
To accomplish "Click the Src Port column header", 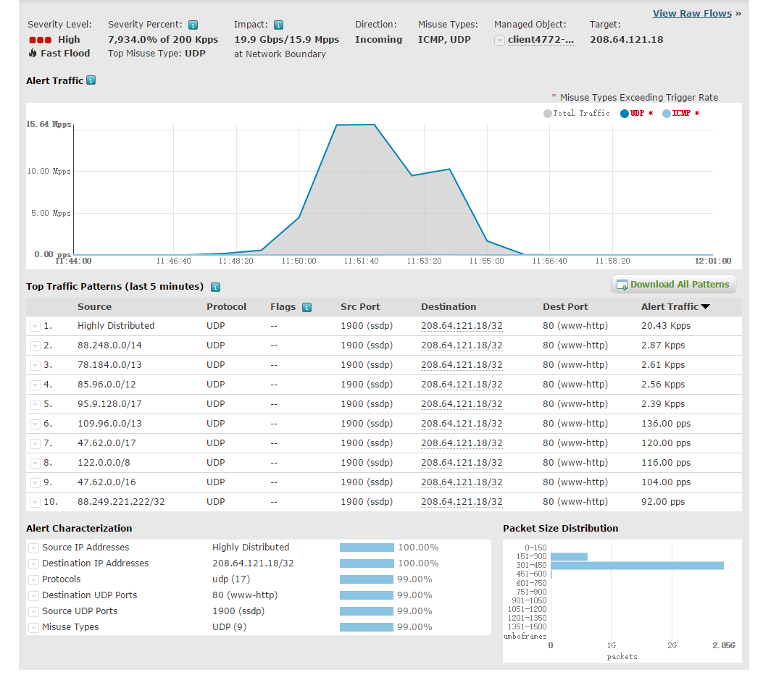I will (x=360, y=307).
